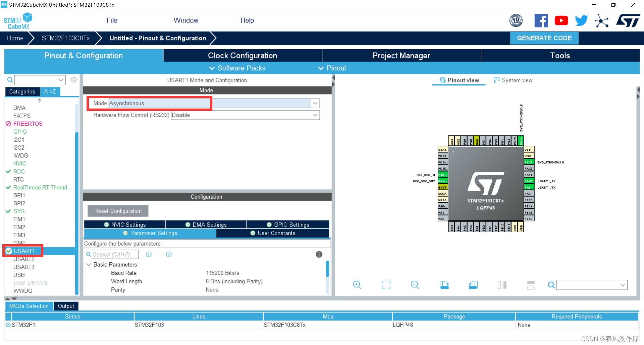Expand the Software Packs menu

click(x=237, y=68)
